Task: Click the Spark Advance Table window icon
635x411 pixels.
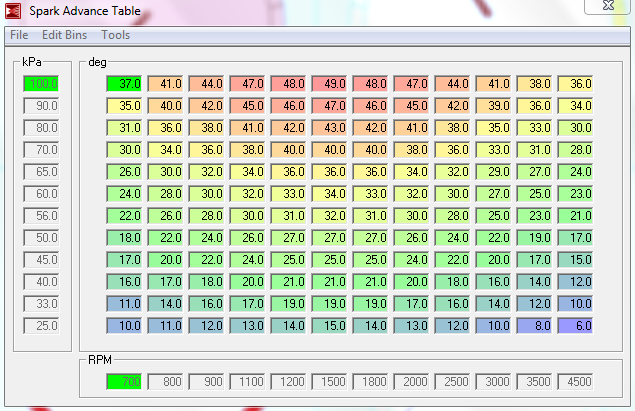Action: coord(13,11)
